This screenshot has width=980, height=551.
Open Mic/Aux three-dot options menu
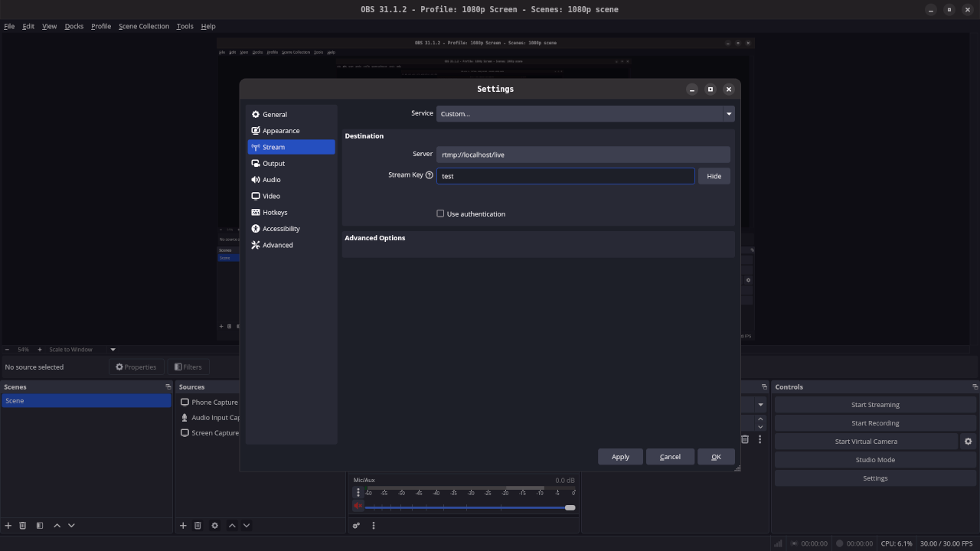tap(358, 492)
